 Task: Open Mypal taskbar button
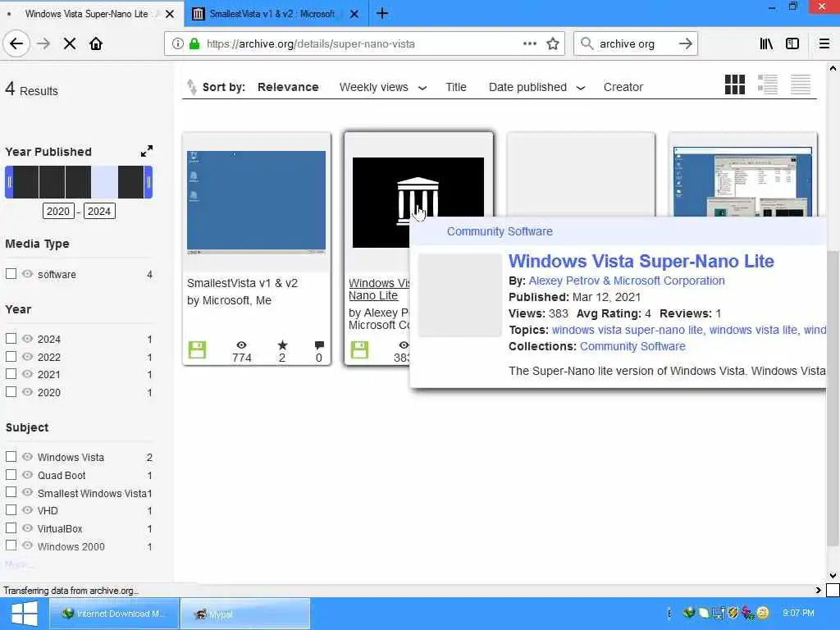pos(244,614)
